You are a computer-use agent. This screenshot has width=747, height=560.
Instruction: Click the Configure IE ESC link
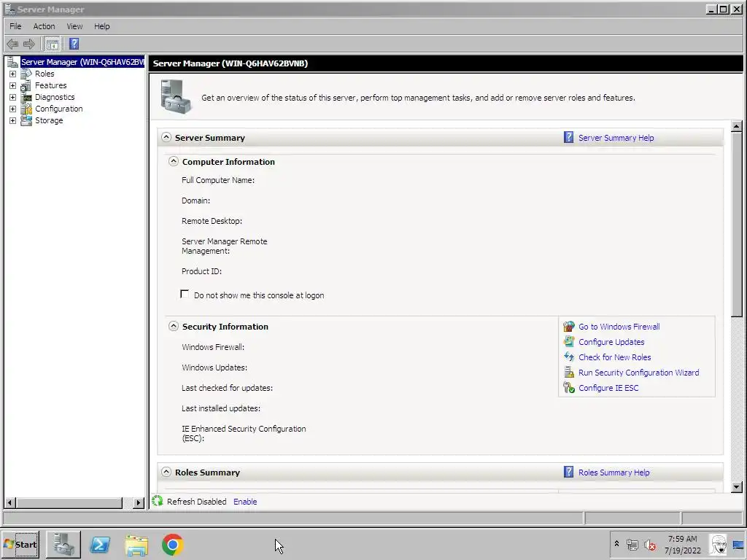[608, 388]
